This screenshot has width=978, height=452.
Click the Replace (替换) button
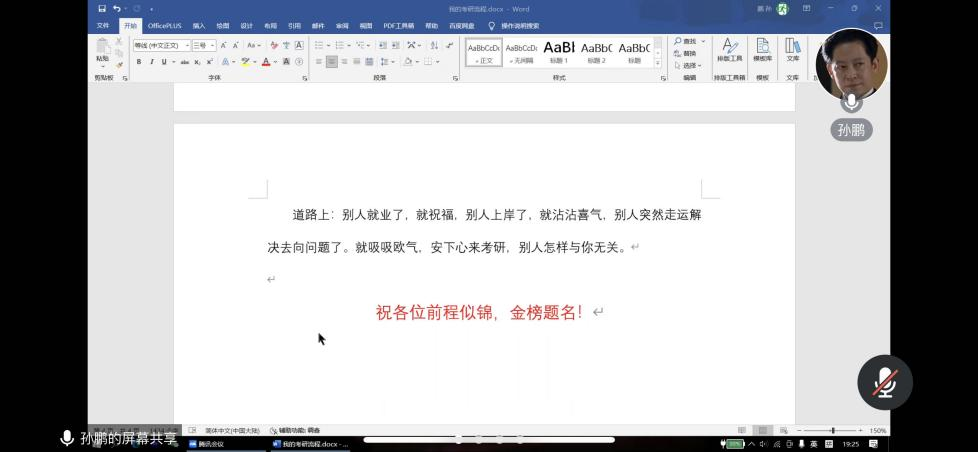[685, 53]
